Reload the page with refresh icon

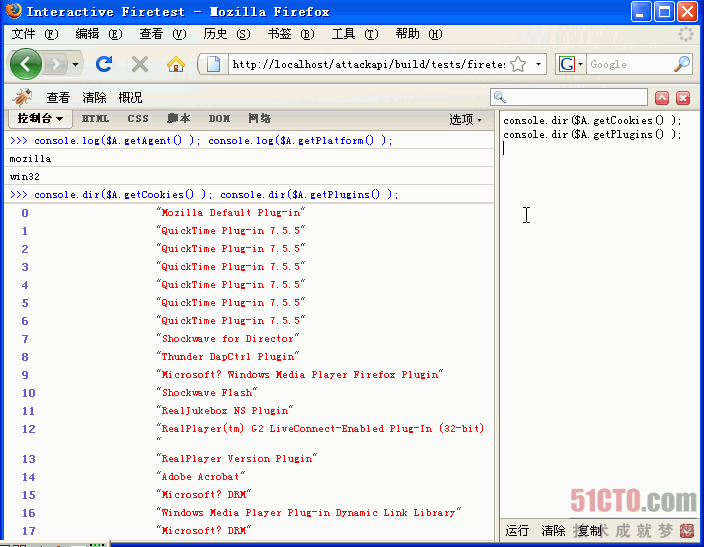click(x=104, y=65)
